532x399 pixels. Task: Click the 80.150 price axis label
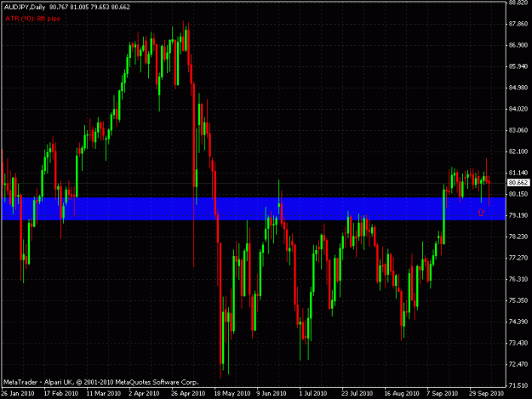point(518,194)
